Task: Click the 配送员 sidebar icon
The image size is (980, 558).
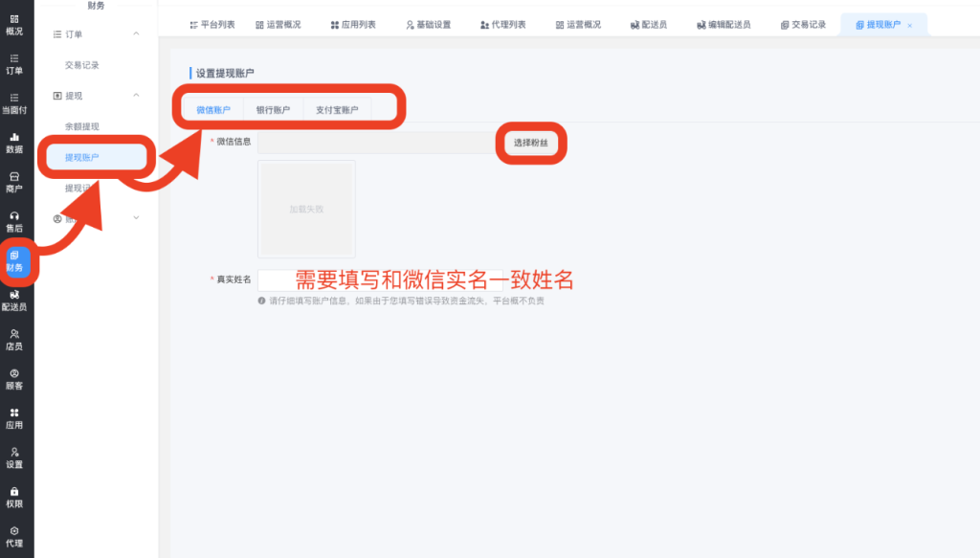Action: point(14,301)
